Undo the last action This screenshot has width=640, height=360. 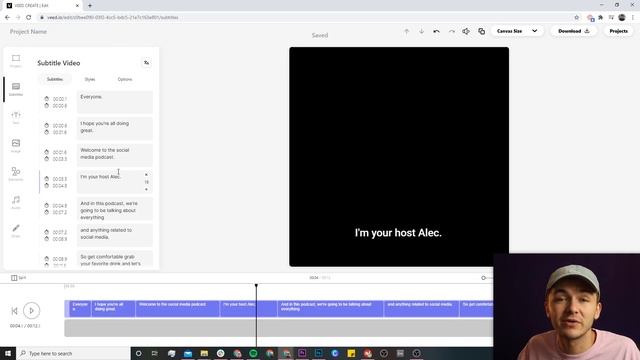tap(436, 31)
